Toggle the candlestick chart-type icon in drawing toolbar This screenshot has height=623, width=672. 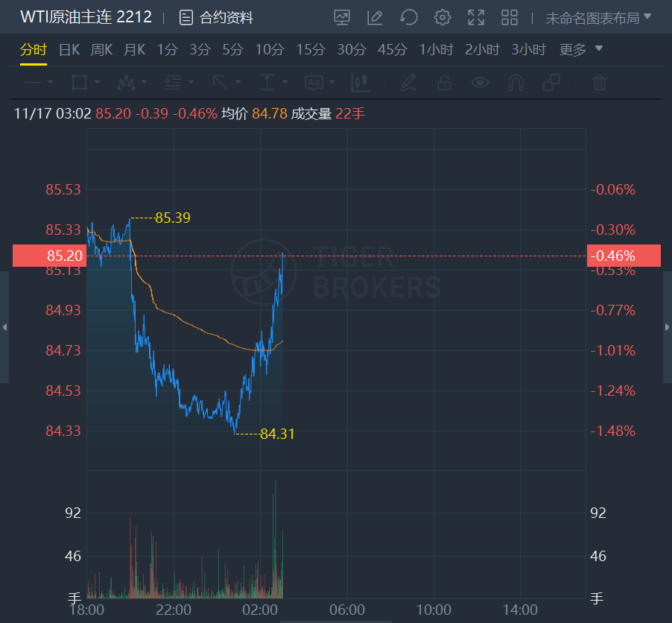coord(361,82)
